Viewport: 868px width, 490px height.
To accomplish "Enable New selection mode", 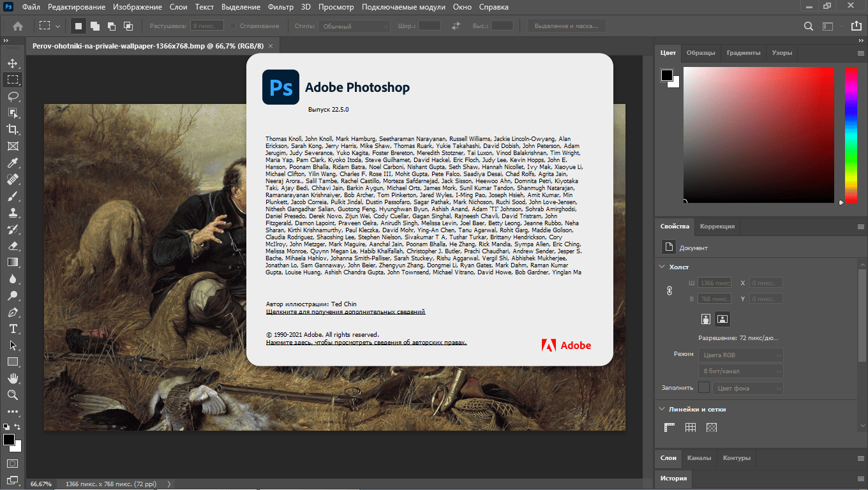I will tap(78, 26).
